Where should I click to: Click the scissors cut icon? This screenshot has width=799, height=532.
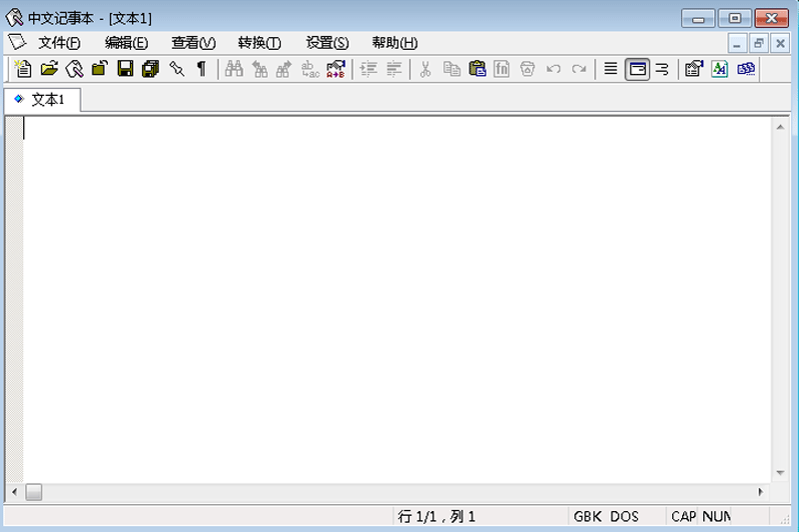click(425, 69)
